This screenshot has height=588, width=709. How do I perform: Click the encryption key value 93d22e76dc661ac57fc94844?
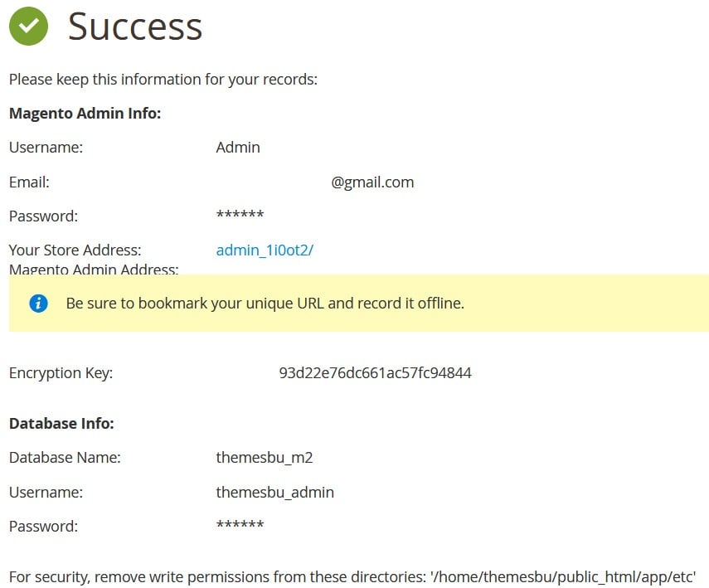tap(375, 373)
